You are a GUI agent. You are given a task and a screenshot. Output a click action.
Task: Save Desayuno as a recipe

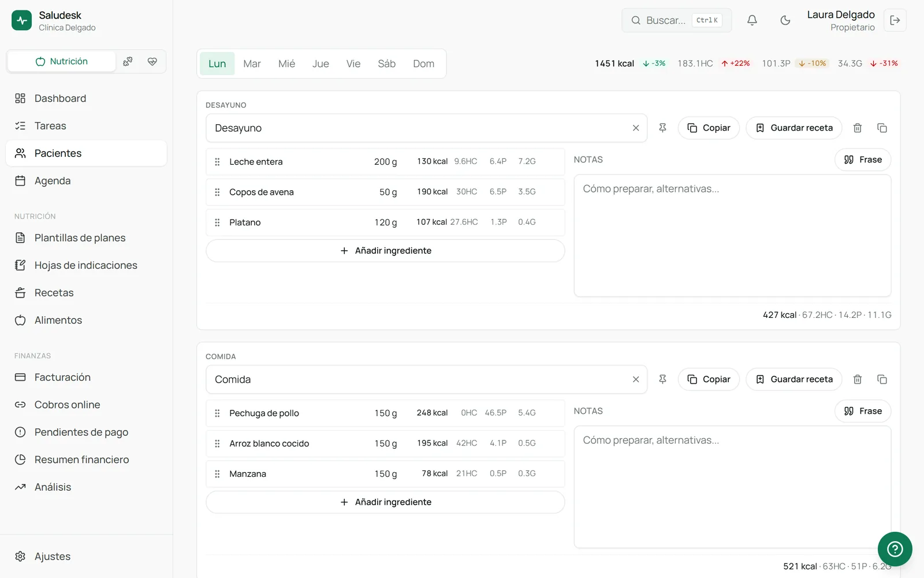tap(794, 128)
